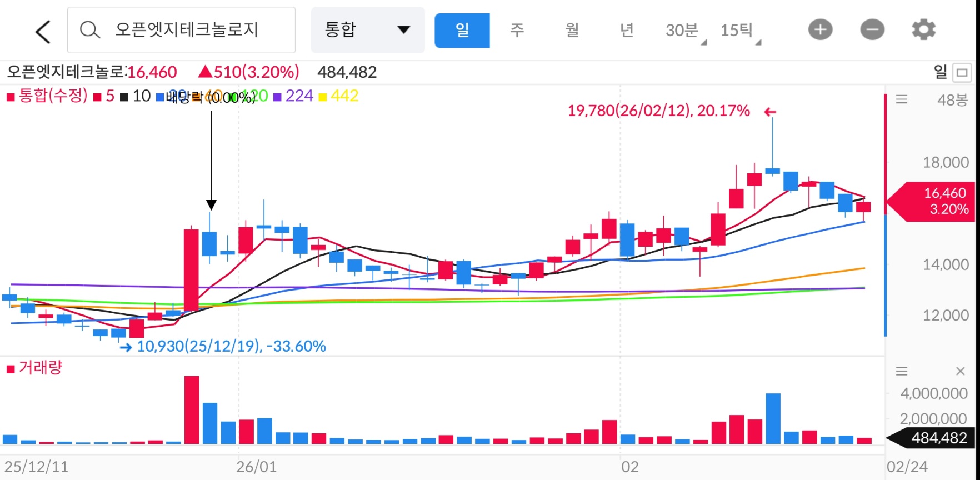Click the 일 period label at header right

[x=940, y=72]
